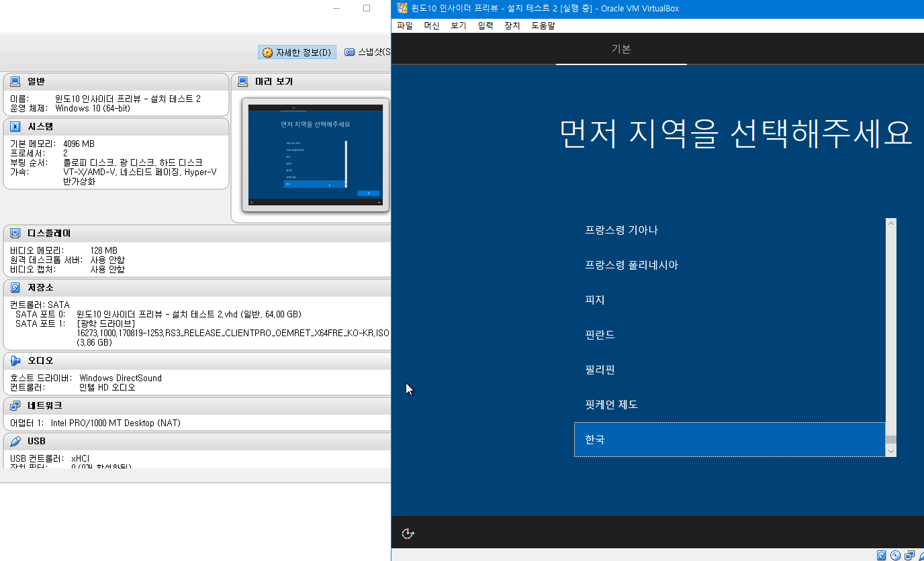Click the USB section header
Image resolution: width=924 pixels, height=561 pixels.
(197, 442)
